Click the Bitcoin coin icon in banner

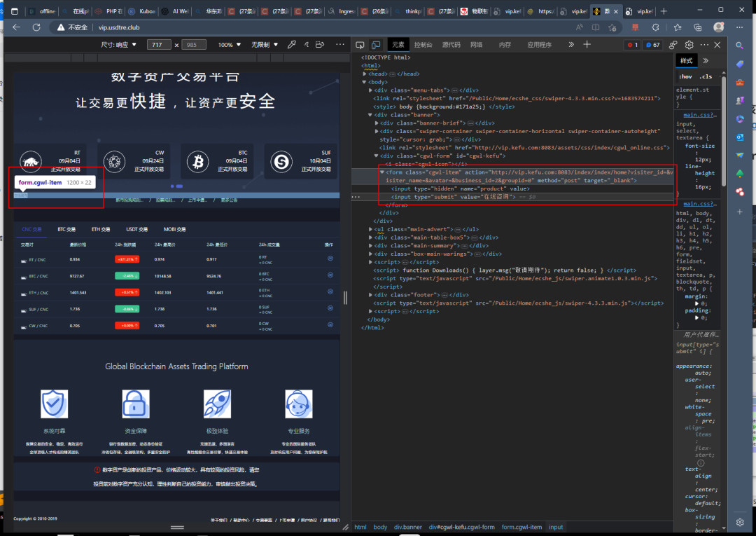coord(197,162)
